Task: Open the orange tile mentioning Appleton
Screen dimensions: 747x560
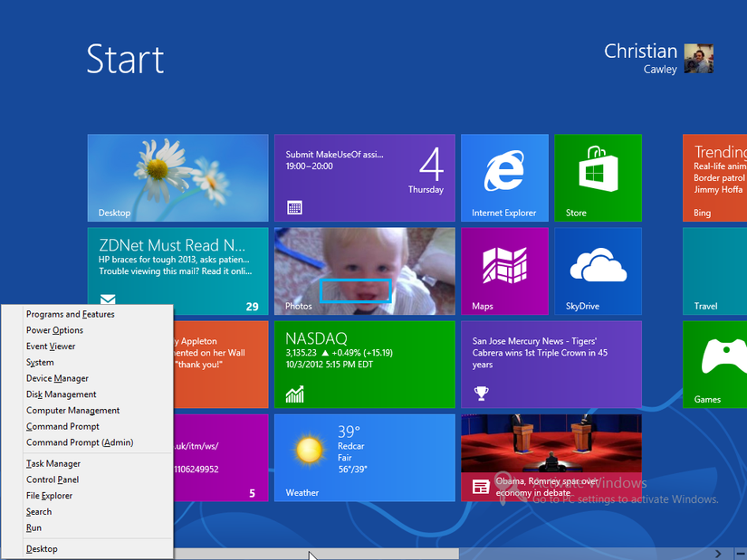Action: [x=221, y=365]
